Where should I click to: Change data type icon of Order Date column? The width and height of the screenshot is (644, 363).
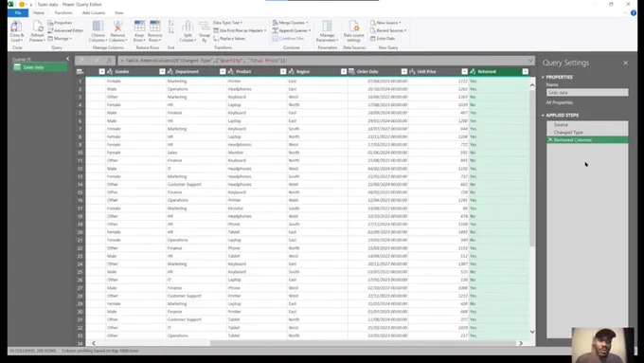[351, 71]
